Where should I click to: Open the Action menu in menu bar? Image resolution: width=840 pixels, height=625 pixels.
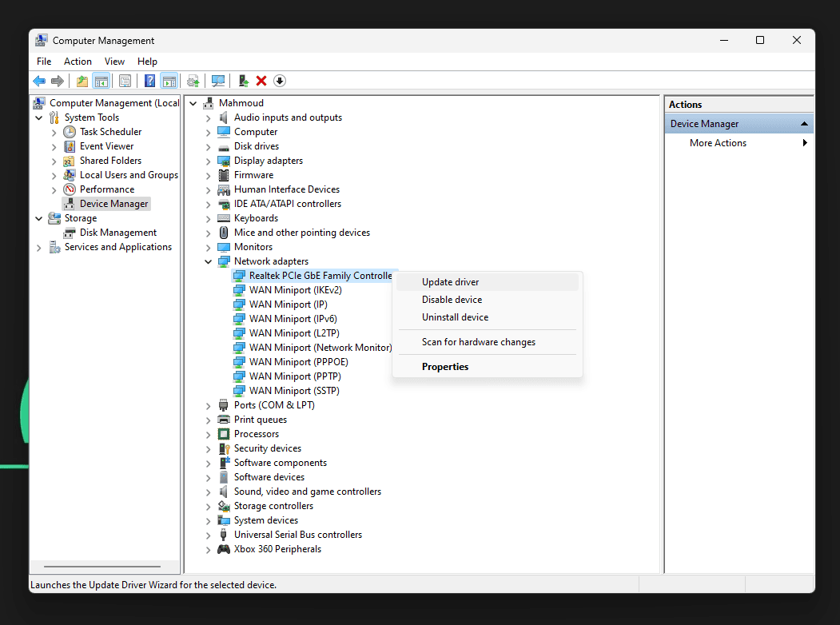78,62
